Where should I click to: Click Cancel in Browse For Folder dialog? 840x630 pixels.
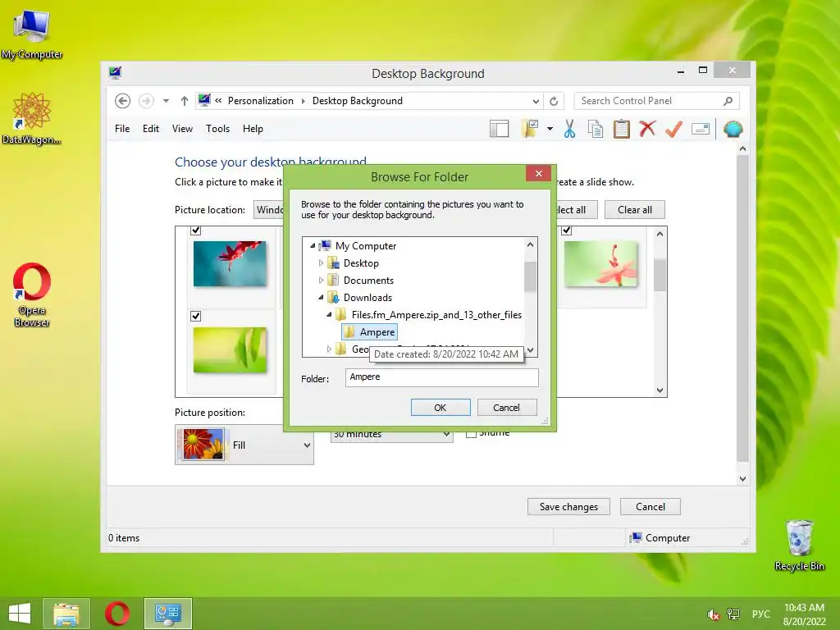tap(506, 407)
